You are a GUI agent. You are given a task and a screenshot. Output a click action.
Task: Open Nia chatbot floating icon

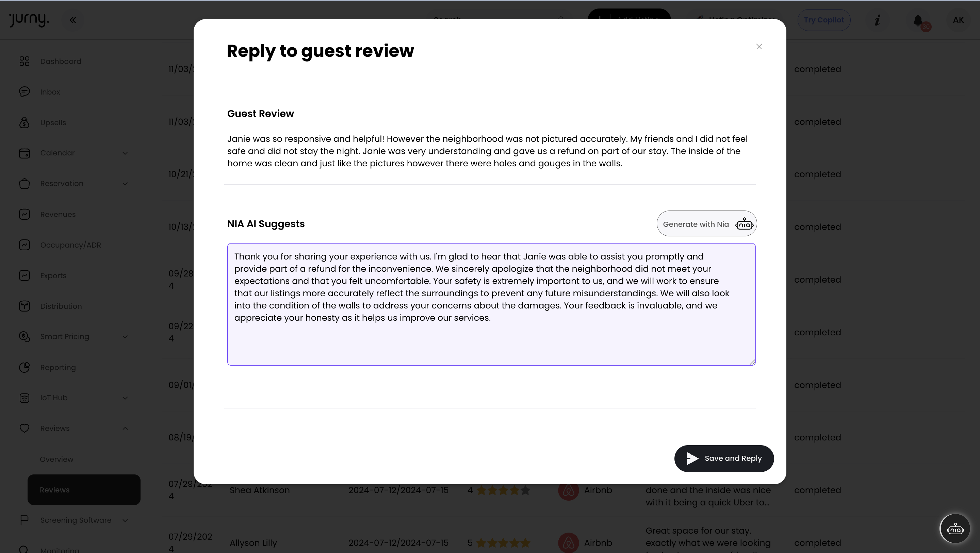click(954, 529)
